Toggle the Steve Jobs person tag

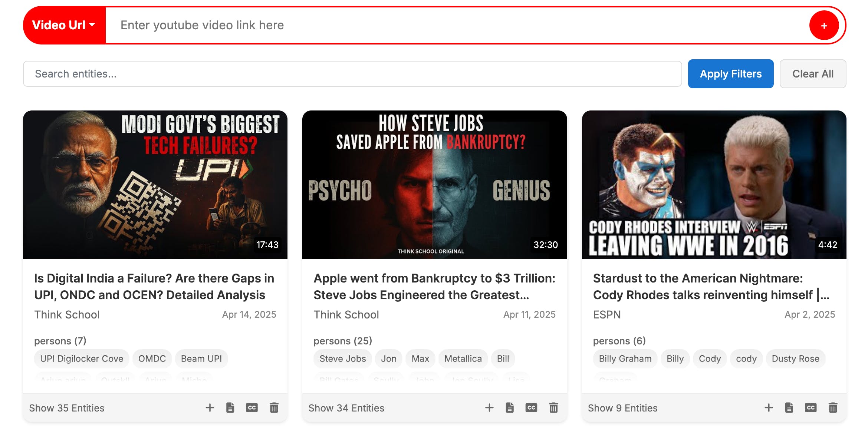342,358
